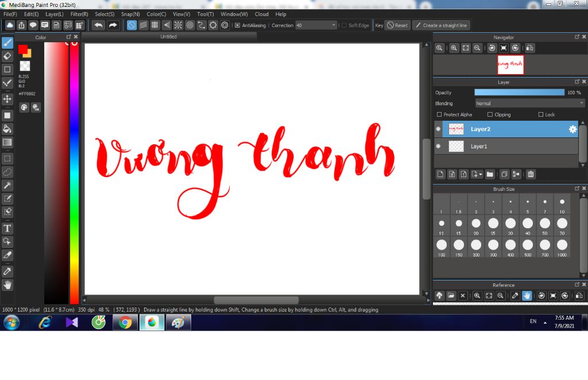Viewport: 588px width, 380px height.
Task: Click the Undo arrow
Action: click(x=98, y=25)
